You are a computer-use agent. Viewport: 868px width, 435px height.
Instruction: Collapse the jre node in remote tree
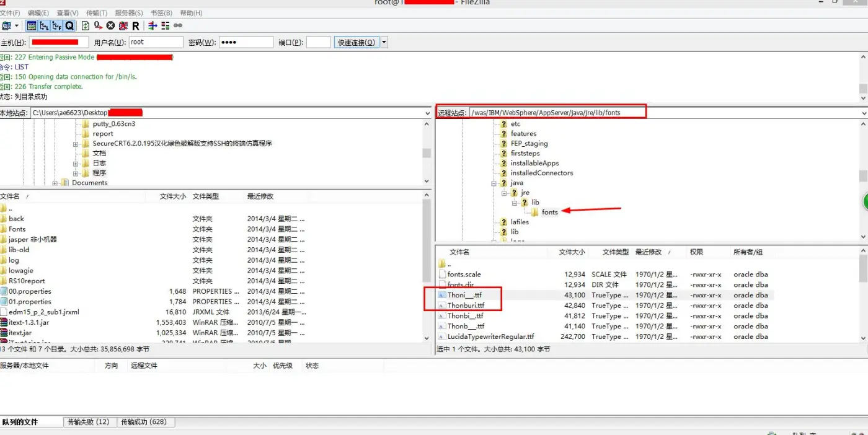pyautogui.click(x=505, y=193)
